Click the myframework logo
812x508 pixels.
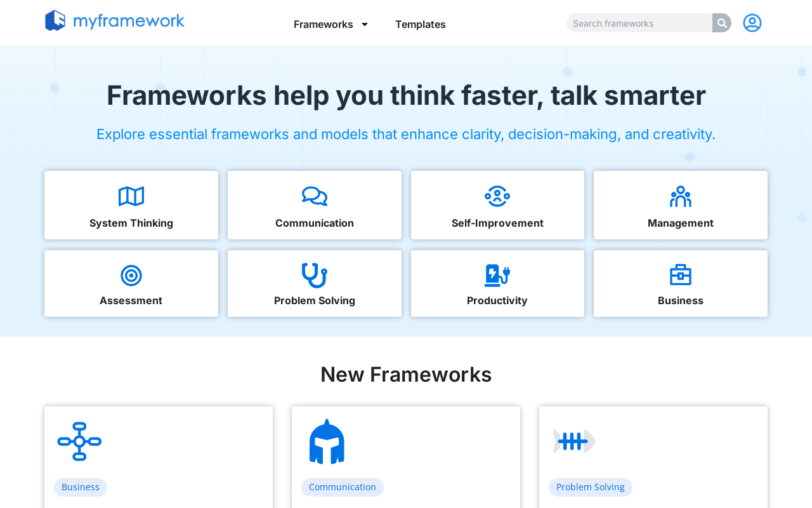(114, 20)
